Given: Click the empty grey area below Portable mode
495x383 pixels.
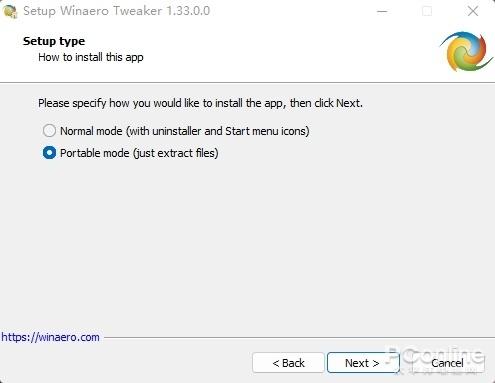Looking at the screenshot, I should (247, 243).
